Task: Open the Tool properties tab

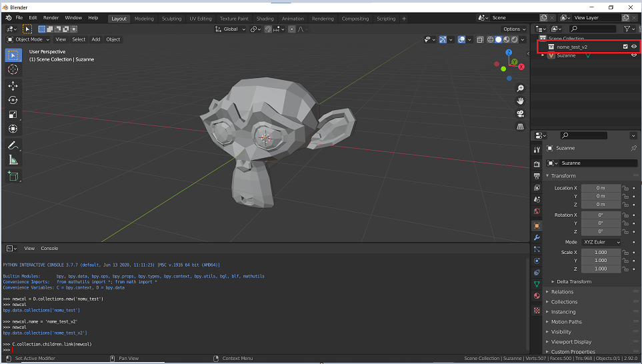Action: click(537, 150)
